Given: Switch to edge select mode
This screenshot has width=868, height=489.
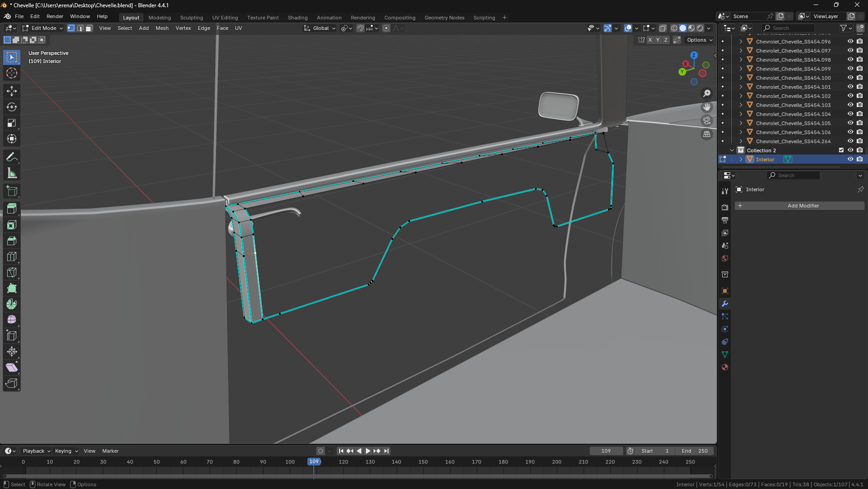Looking at the screenshot, I should pyautogui.click(x=80, y=28).
